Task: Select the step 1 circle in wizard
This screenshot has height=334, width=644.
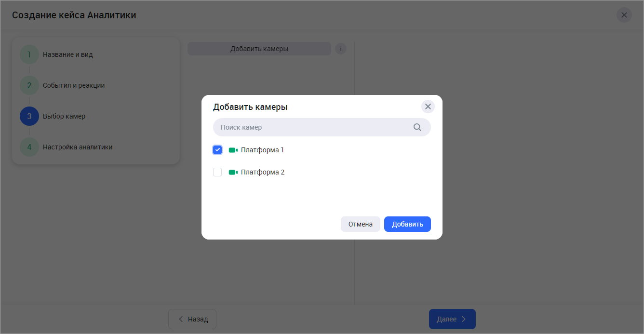Action: [29, 54]
